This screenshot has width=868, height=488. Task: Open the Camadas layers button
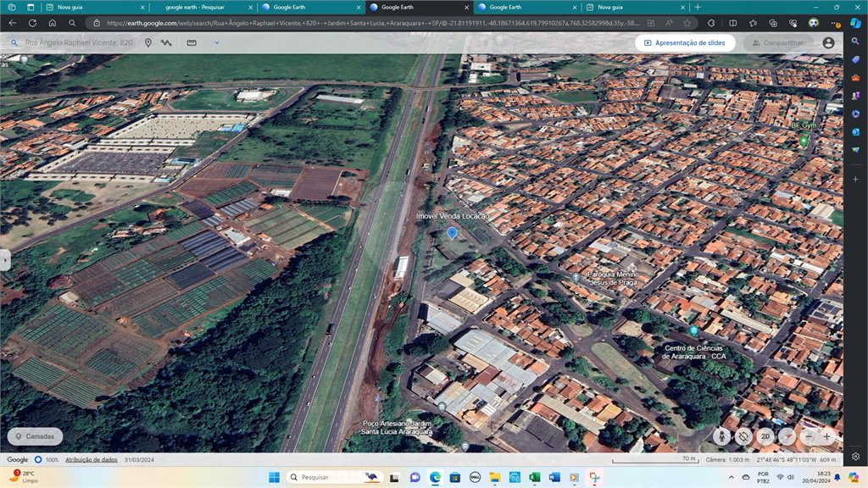pos(35,436)
